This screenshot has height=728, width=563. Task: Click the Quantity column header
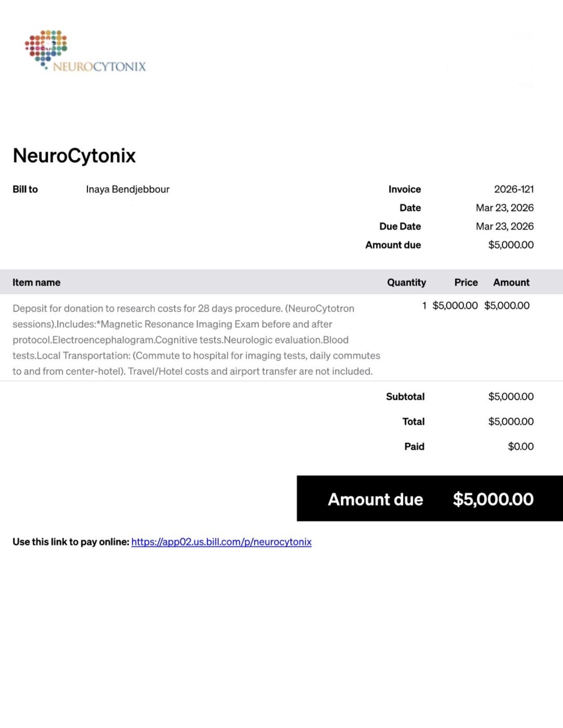[406, 282]
